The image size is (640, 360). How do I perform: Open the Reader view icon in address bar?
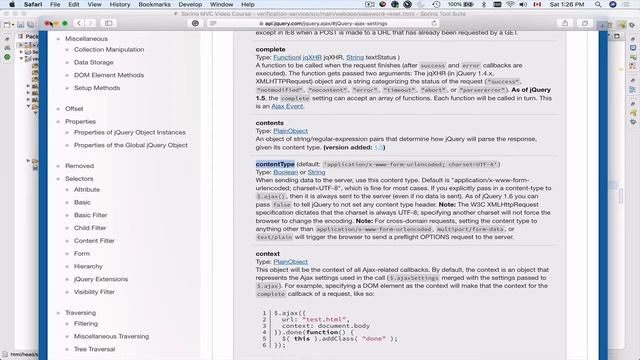213,23
